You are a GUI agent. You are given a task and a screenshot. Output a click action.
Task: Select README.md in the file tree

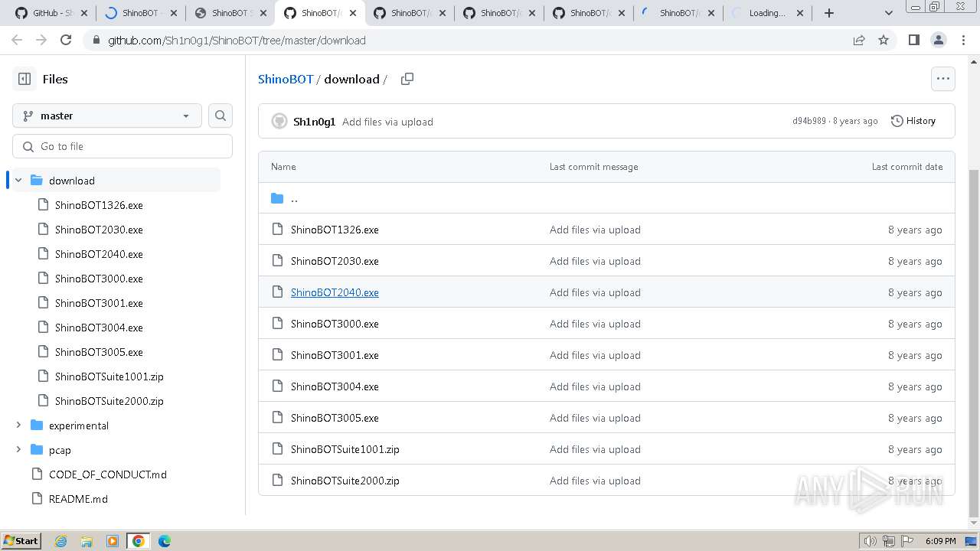[78, 499]
